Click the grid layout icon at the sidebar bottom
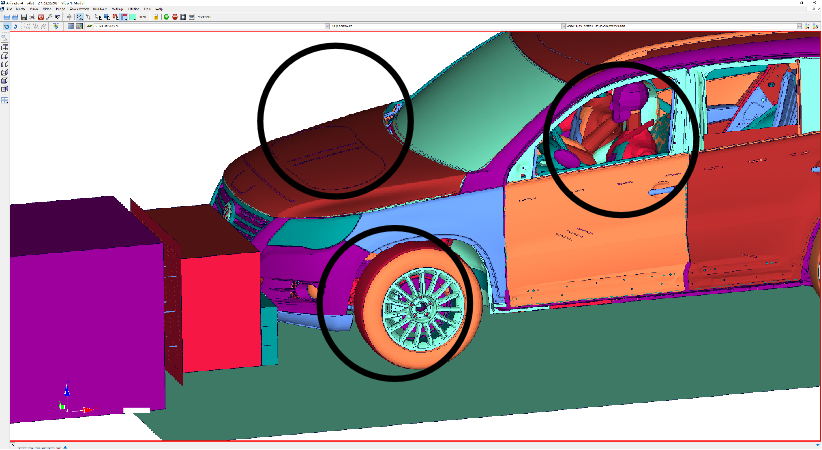The image size is (822, 450). click(x=5, y=100)
